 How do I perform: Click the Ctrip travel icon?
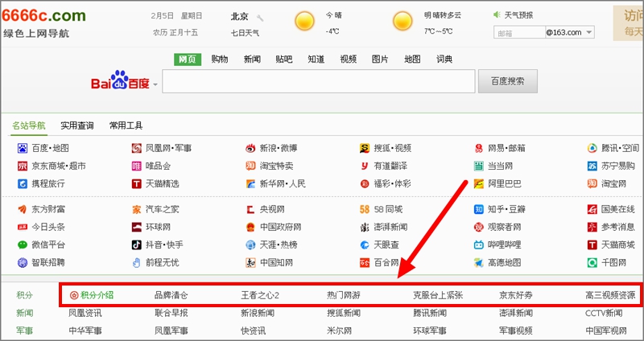(x=23, y=183)
